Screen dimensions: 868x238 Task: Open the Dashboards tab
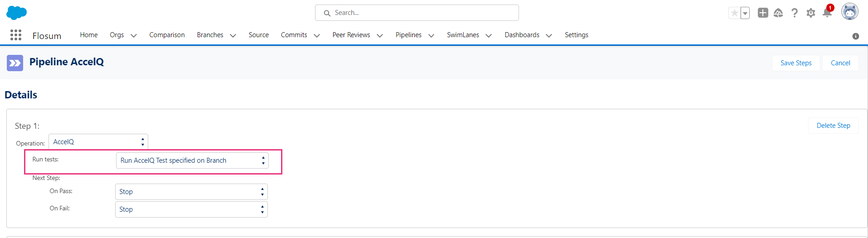point(522,35)
